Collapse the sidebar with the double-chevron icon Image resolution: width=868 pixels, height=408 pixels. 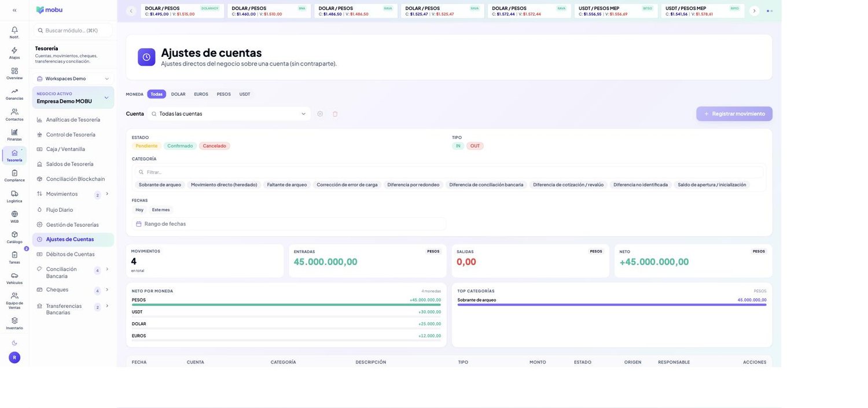[14, 10]
